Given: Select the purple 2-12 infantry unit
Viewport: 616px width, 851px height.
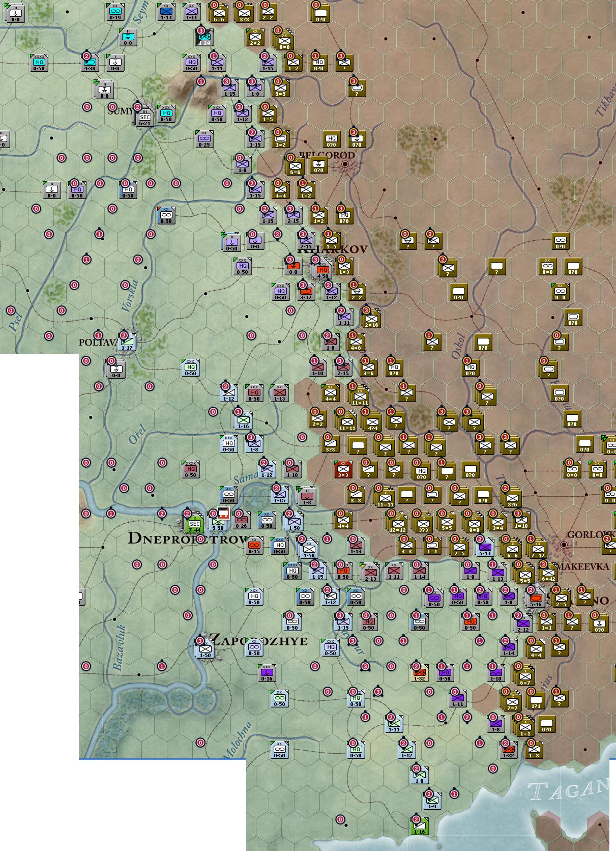Looking at the screenshot, I should (523, 625).
